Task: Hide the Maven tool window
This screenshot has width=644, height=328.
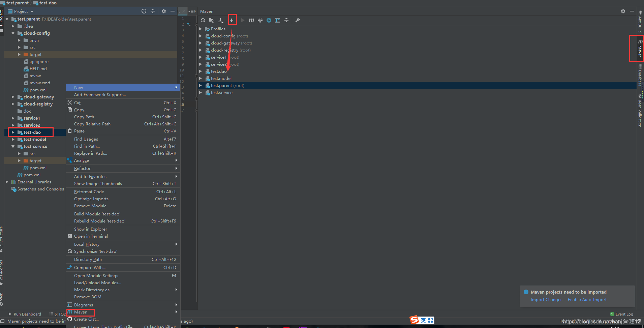Action: (632, 11)
